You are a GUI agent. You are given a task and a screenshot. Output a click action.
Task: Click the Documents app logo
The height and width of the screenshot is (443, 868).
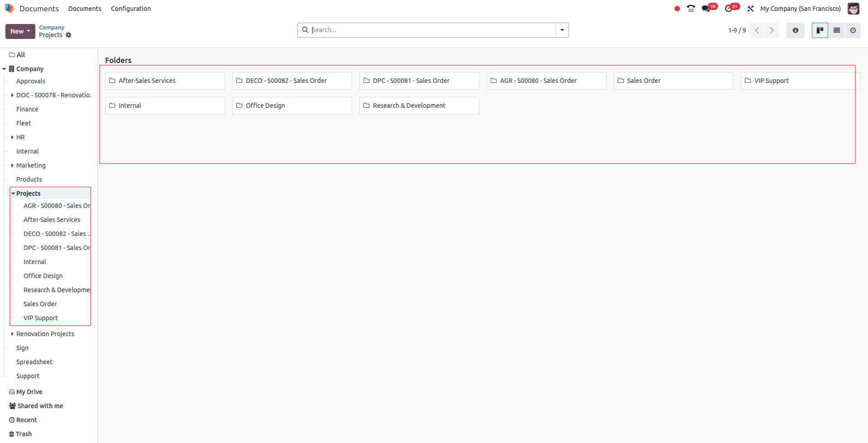click(x=10, y=8)
